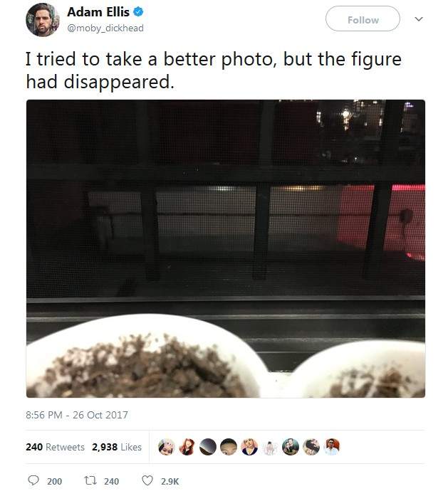Click the reply speech bubble icon
This screenshot has height=496, width=448.
(x=33, y=481)
